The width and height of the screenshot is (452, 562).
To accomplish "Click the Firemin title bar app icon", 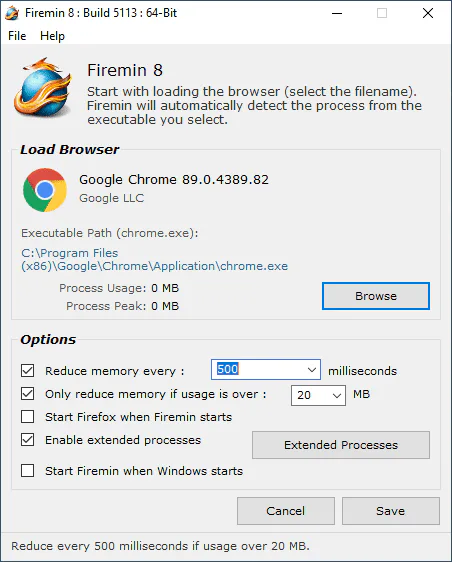I will click(12, 13).
